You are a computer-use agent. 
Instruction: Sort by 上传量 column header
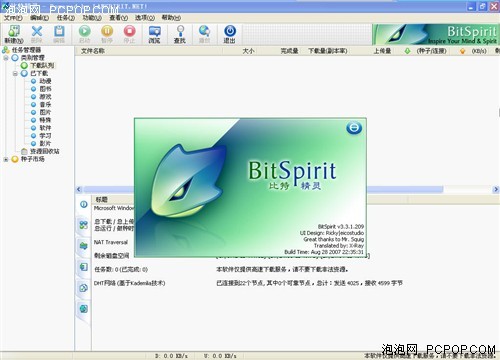tap(382, 51)
